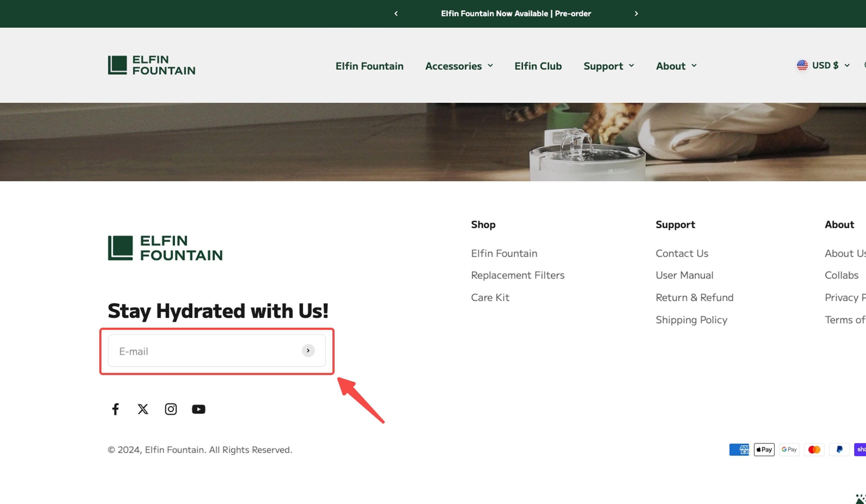Expand the Accessories dropdown menu
866x504 pixels.
[459, 66]
